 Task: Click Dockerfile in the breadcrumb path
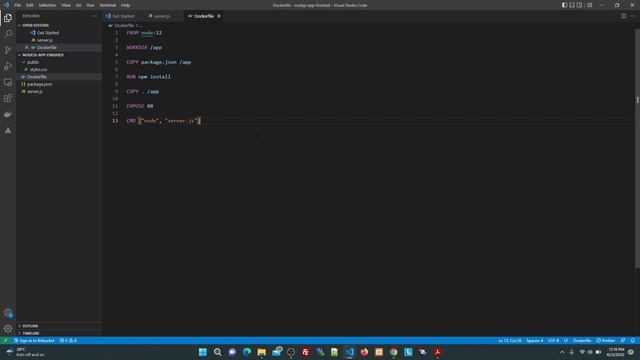124,25
